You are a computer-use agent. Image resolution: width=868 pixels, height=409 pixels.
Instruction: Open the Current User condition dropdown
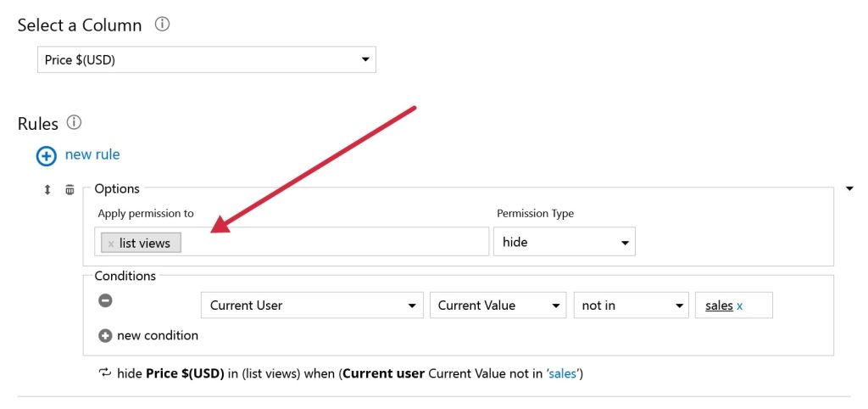tap(312, 305)
